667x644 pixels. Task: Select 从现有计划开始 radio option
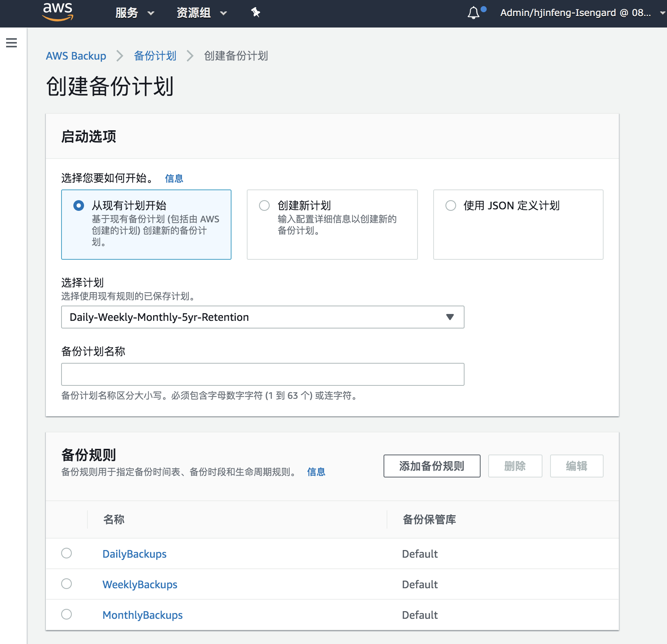[79, 205]
